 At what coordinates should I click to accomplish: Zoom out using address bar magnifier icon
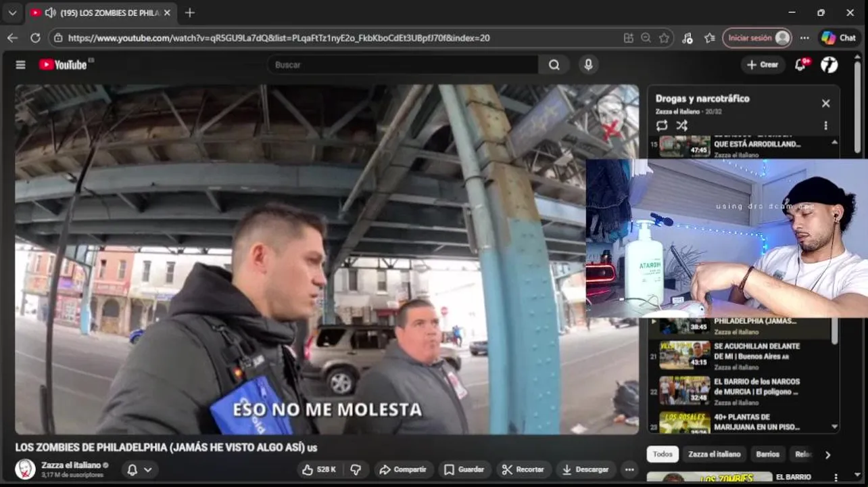click(x=646, y=38)
